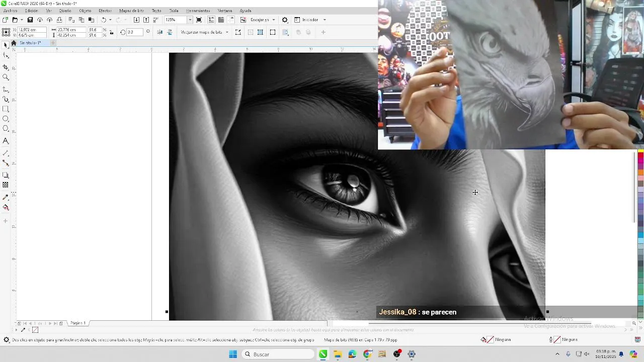Image resolution: width=644 pixels, height=362 pixels.
Task: Open the Mapas de bits menu
Action: 131,11
